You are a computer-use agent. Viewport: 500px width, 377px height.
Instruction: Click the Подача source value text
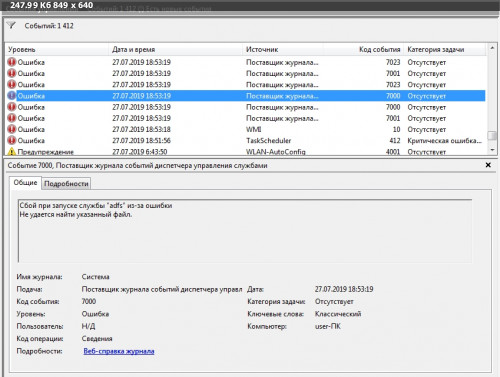click(162, 289)
